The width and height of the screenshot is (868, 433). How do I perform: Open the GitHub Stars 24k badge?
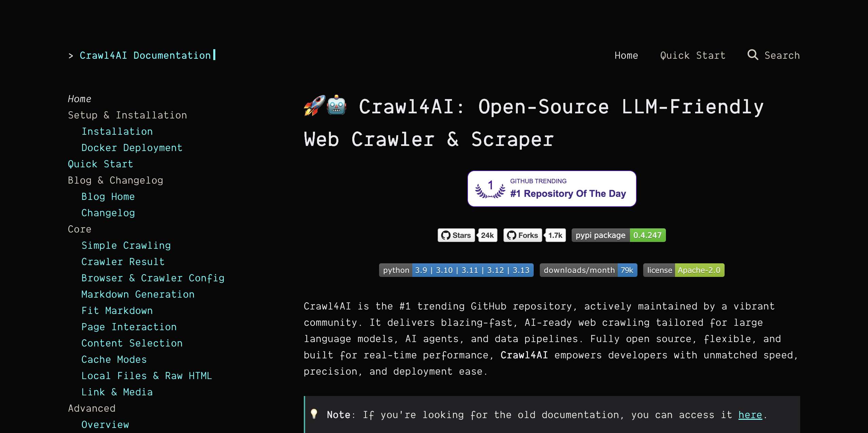467,235
